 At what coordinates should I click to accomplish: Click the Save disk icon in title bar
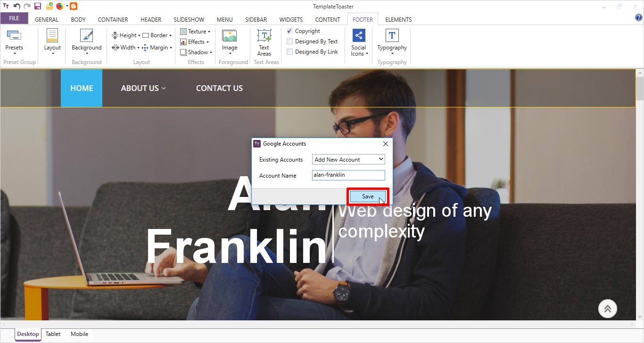tap(38, 6)
